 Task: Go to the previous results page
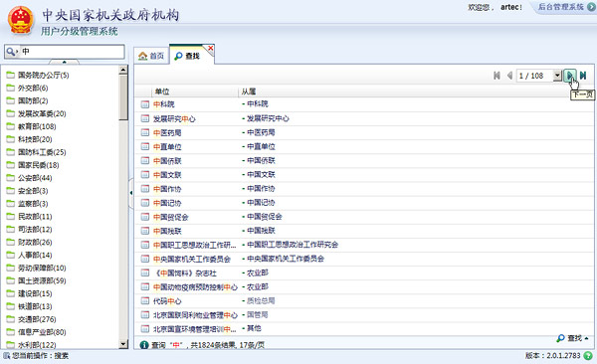tap(509, 76)
